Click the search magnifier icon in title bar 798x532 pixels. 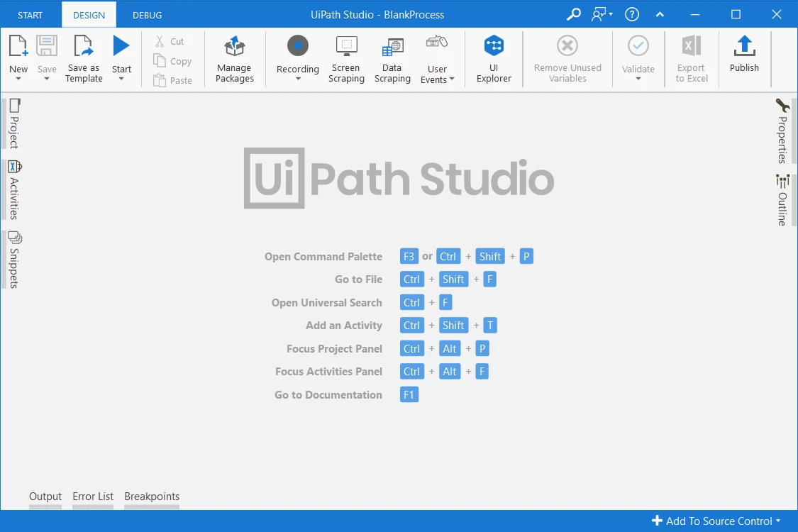(x=574, y=14)
